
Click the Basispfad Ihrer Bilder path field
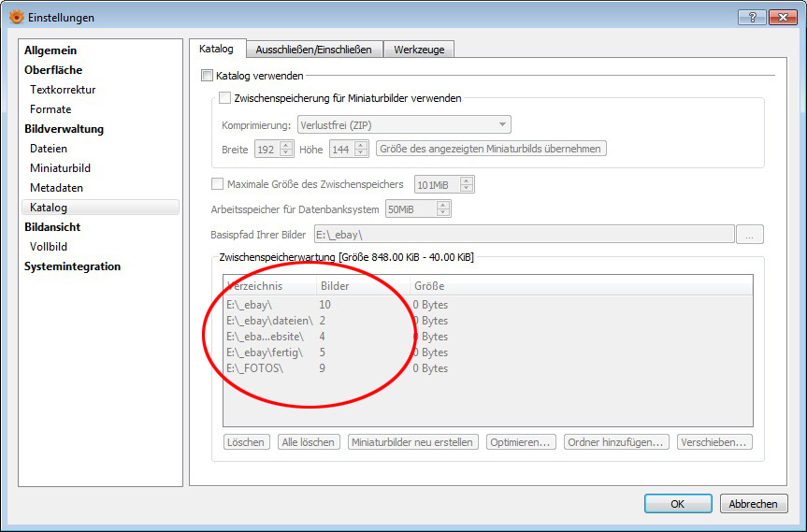click(x=524, y=235)
